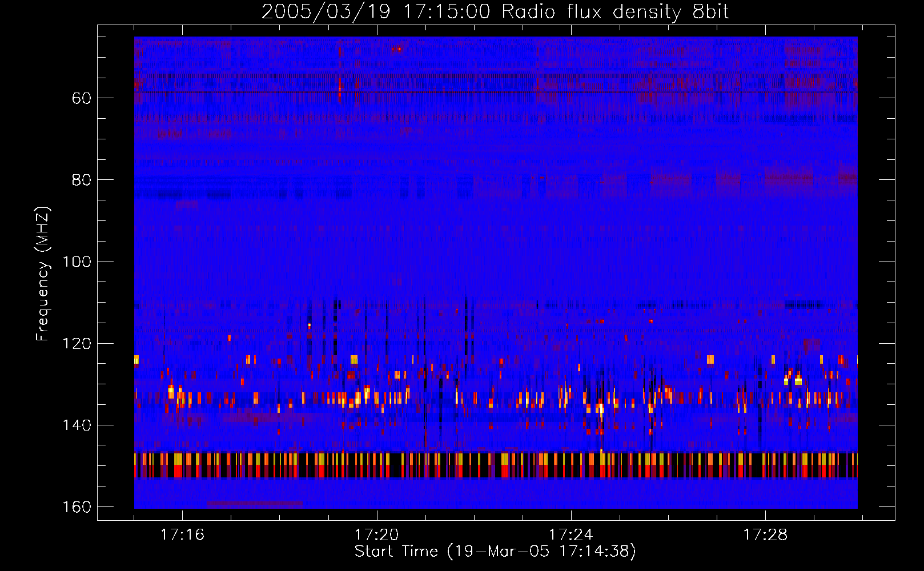
Task: Click the 160 frequency tick label
Action: pyautogui.click(x=77, y=507)
